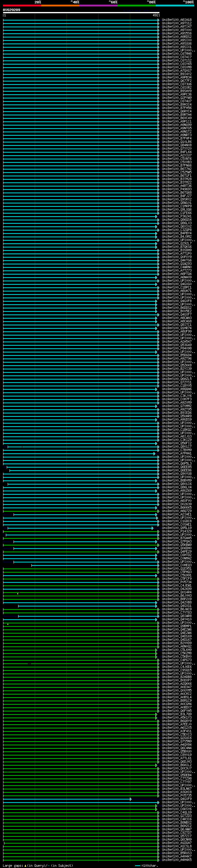Select the UniRef100_C5Z5W5 label
197x868 pixels.
tap(177, 172)
